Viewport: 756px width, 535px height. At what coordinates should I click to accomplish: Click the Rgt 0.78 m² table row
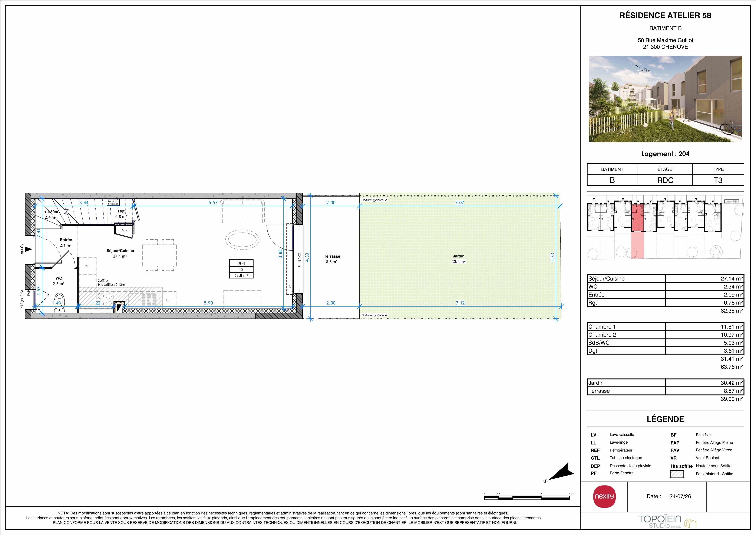[x=665, y=303]
